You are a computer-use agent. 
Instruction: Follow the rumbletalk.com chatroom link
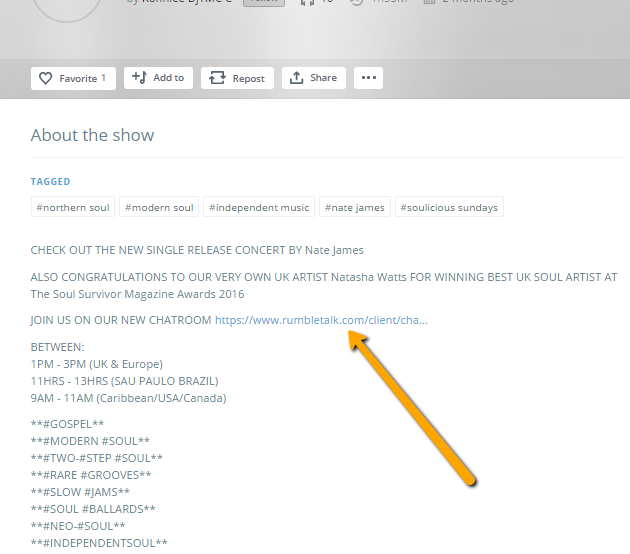click(321, 320)
